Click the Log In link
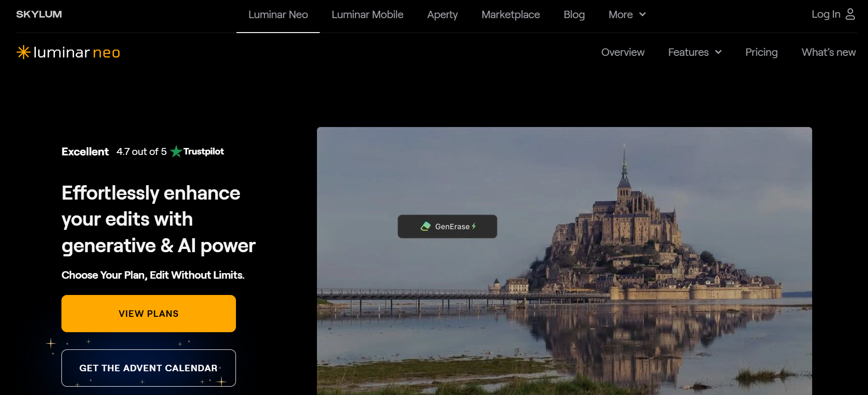Viewport: 868px width, 395px height. click(826, 14)
